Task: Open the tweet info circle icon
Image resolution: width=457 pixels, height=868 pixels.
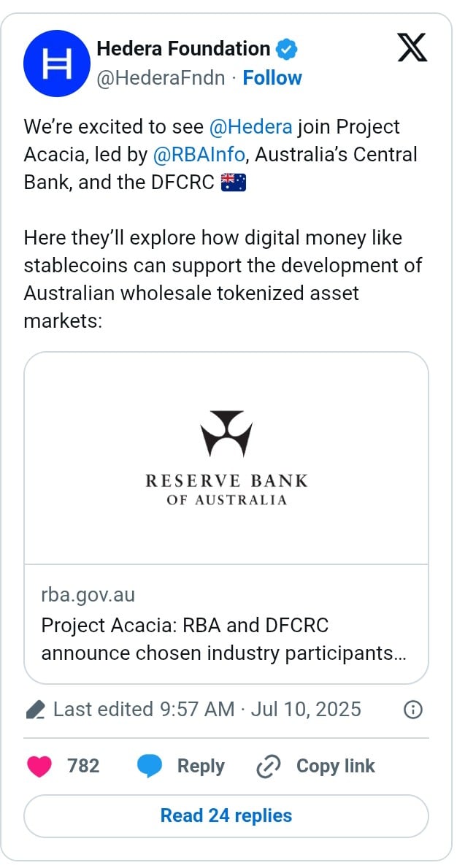Action: [x=412, y=709]
